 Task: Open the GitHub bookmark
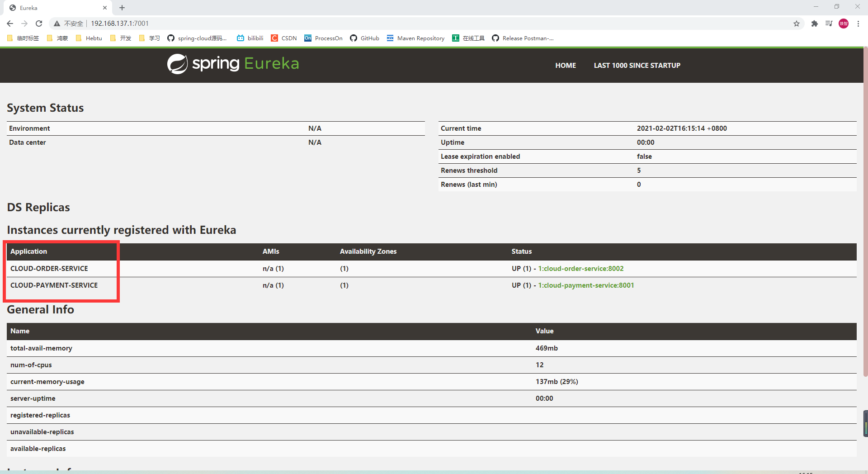(x=365, y=38)
